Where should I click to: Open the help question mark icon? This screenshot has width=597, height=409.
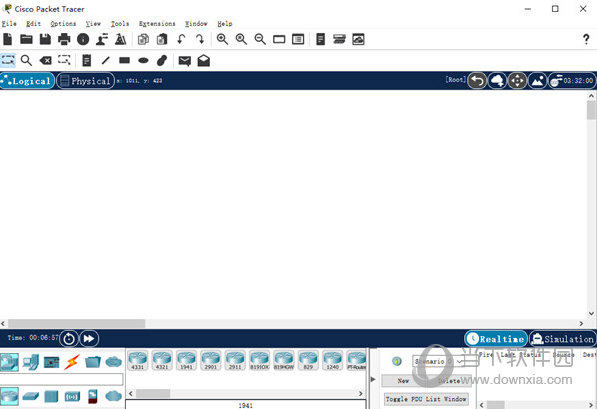point(586,39)
